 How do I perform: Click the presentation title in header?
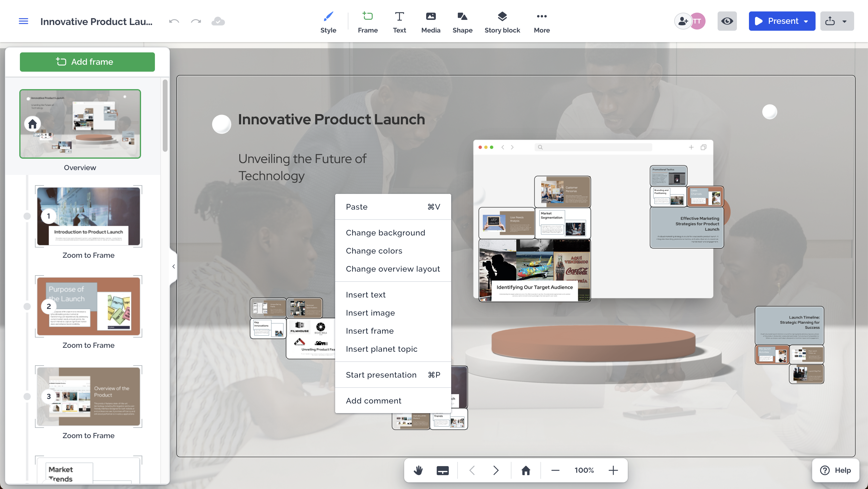[x=96, y=22]
